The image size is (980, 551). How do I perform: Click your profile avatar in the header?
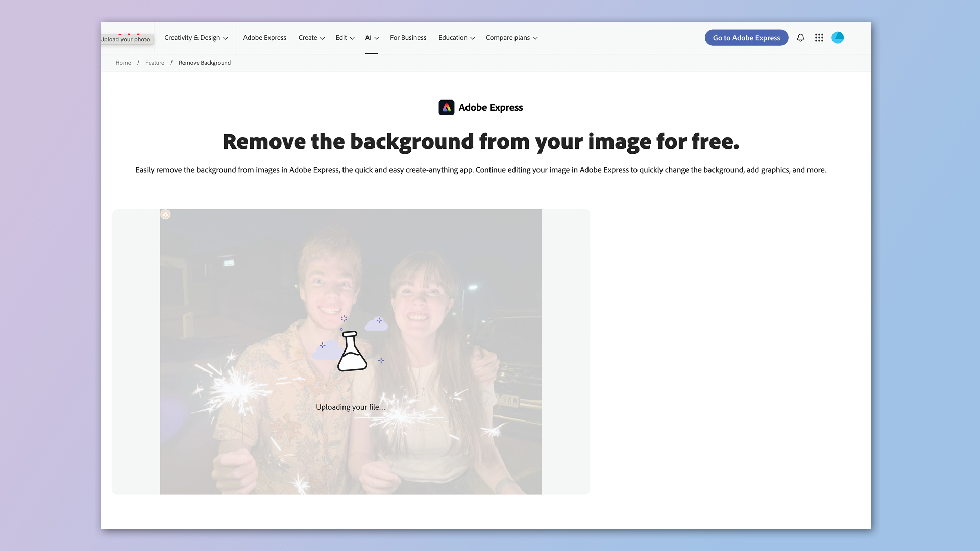point(838,37)
